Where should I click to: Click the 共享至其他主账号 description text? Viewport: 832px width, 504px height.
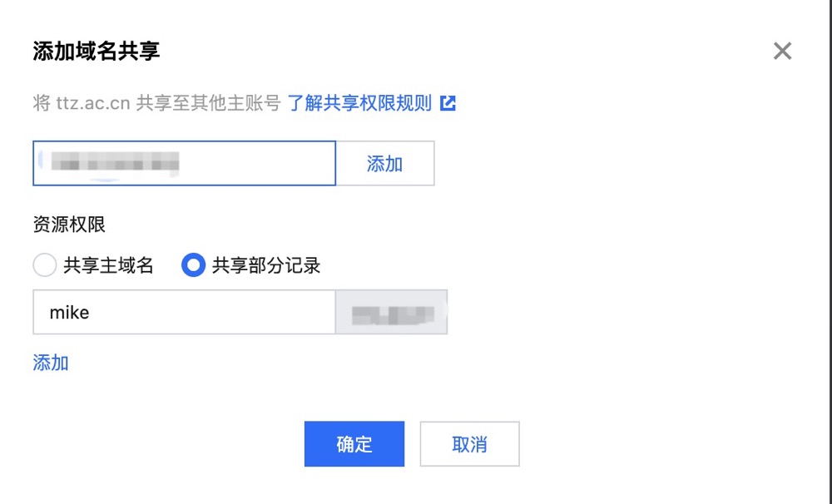pos(208,103)
